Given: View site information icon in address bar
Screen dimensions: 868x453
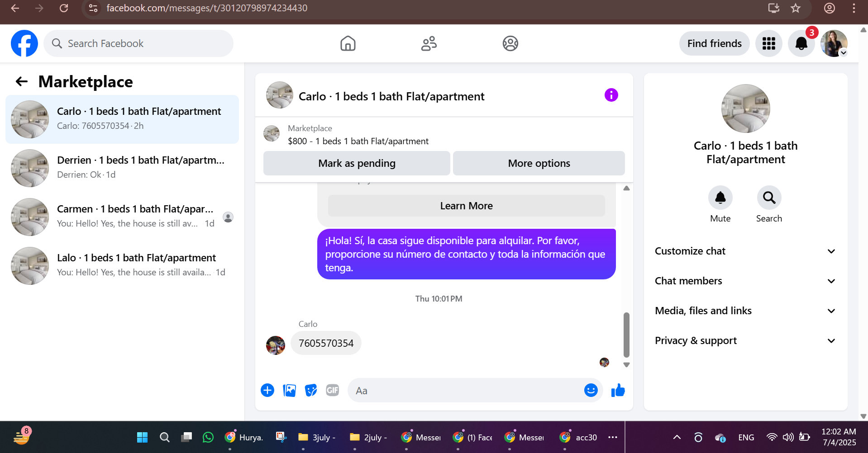Looking at the screenshot, I should (x=93, y=8).
